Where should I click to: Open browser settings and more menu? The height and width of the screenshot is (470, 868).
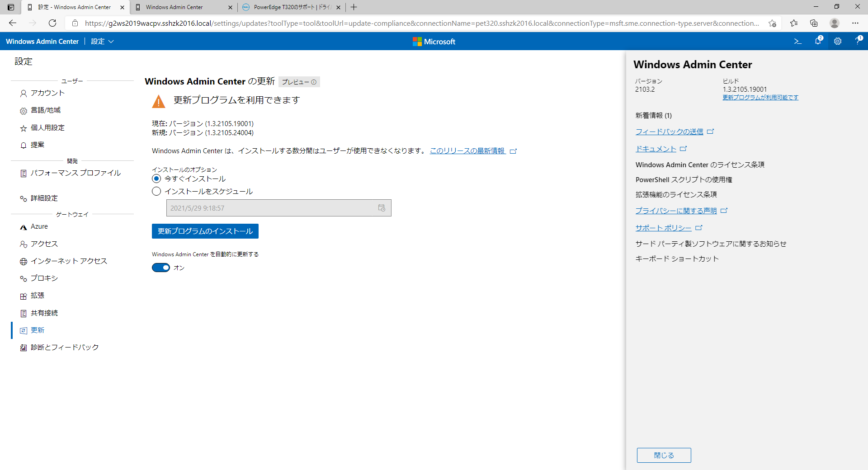pos(855,23)
